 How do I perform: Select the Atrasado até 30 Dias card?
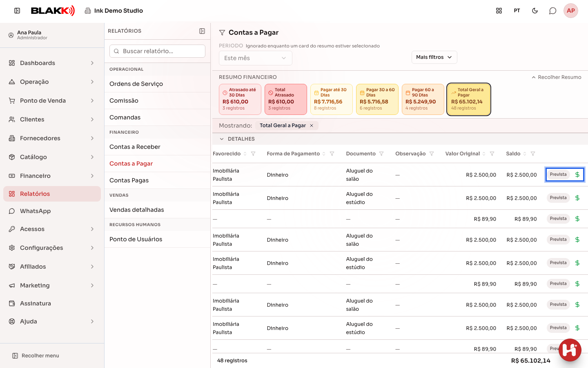pos(240,99)
